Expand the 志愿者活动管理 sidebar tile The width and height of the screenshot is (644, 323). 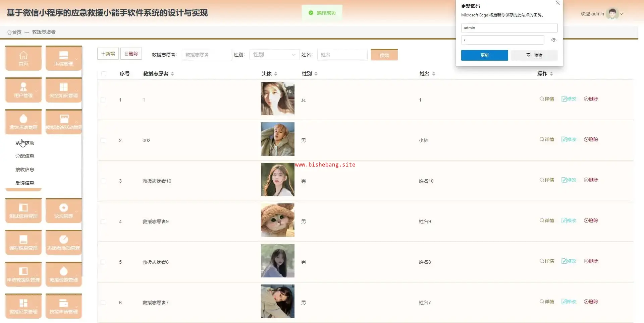[x=64, y=243]
